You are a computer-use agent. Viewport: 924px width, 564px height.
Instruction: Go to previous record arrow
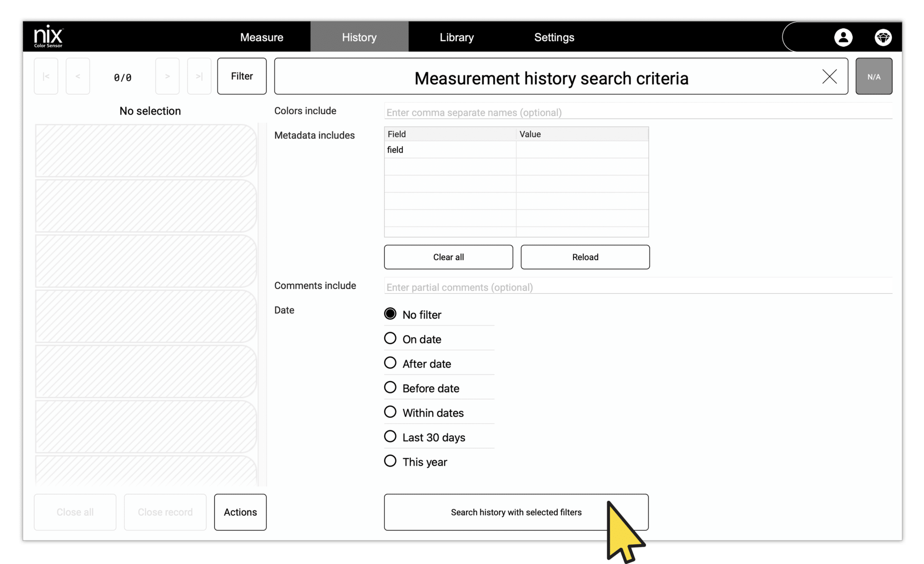[78, 76]
